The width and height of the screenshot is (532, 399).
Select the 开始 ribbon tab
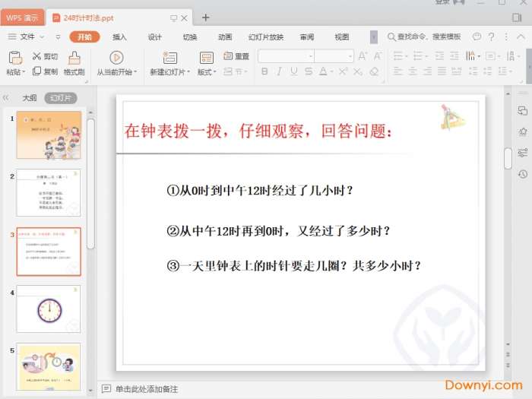click(84, 36)
